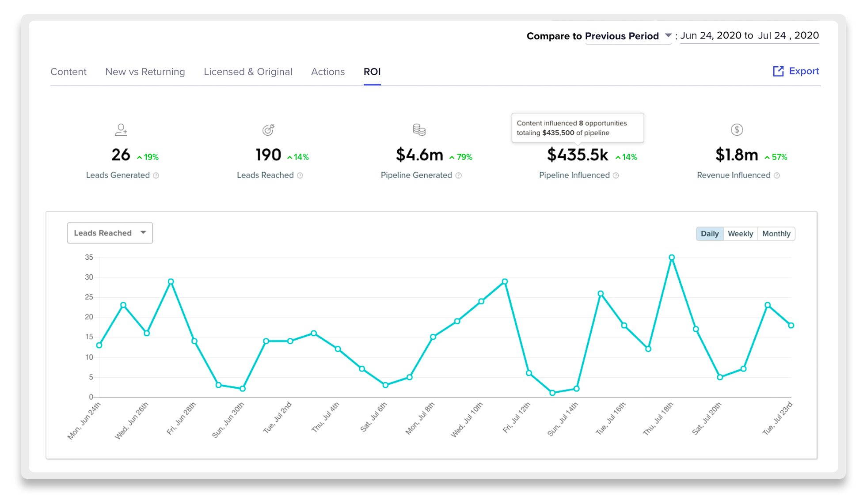Click the $1.8m Revenue Influenced value
Screen dimensions: 867x504
pos(737,155)
